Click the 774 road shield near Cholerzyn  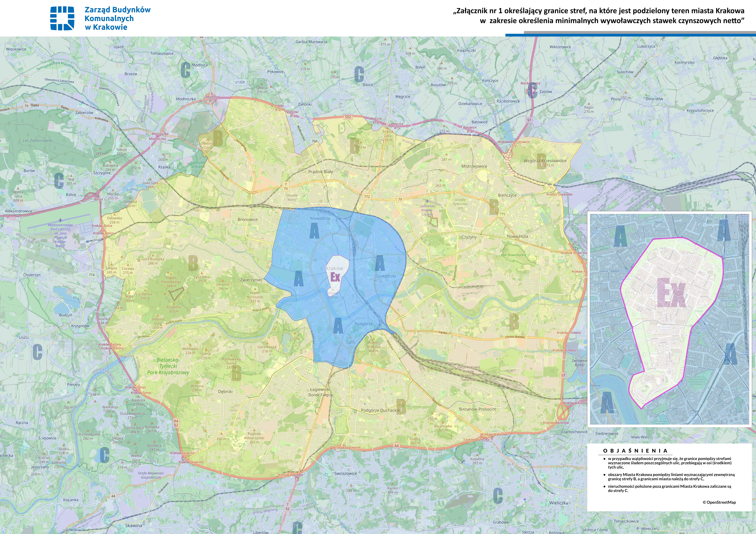(91, 275)
